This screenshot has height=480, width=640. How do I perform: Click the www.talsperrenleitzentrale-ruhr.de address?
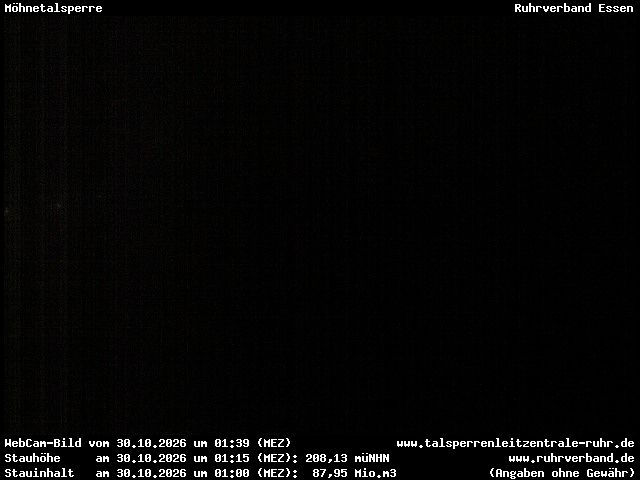point(515,443)
